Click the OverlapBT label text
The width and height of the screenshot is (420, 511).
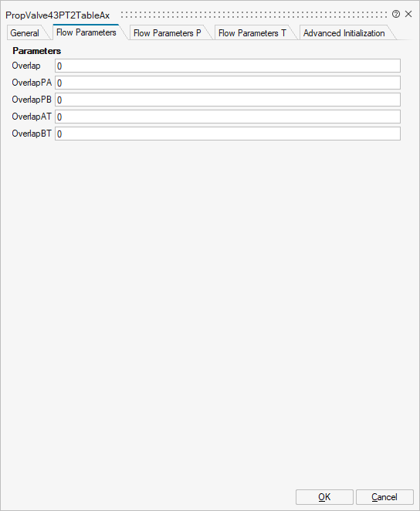pos(32,134)
